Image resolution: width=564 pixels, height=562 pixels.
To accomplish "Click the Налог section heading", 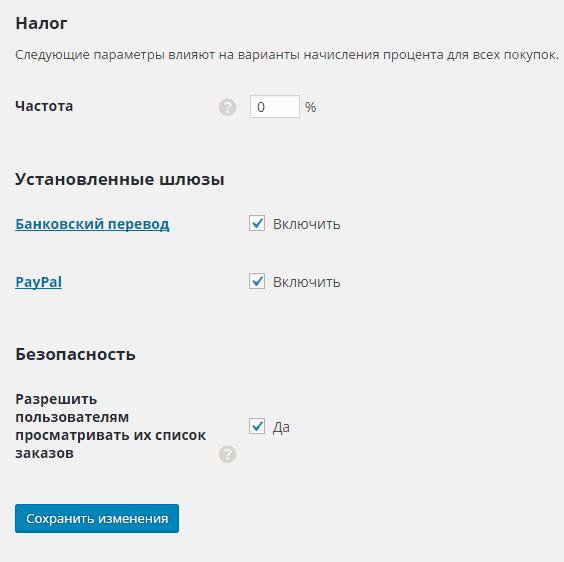I will [41, 23].
